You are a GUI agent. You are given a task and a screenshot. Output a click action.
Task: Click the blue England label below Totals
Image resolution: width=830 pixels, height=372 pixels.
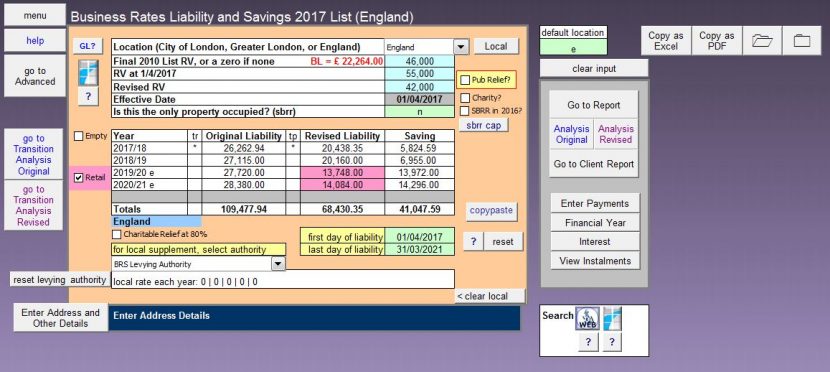pos(156,222)
